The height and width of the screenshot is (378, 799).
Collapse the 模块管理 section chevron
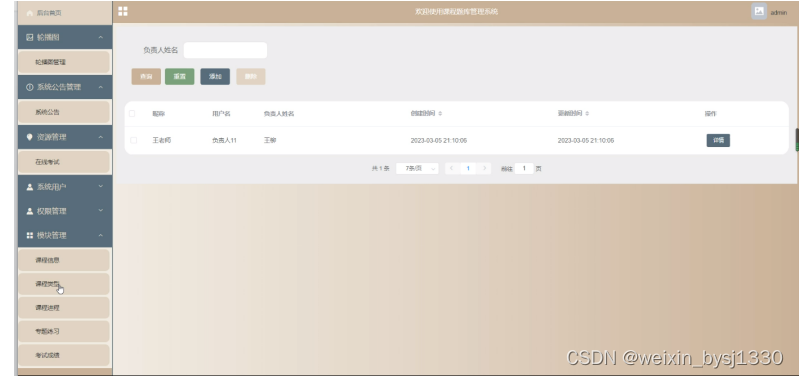[x=101, y=235]
